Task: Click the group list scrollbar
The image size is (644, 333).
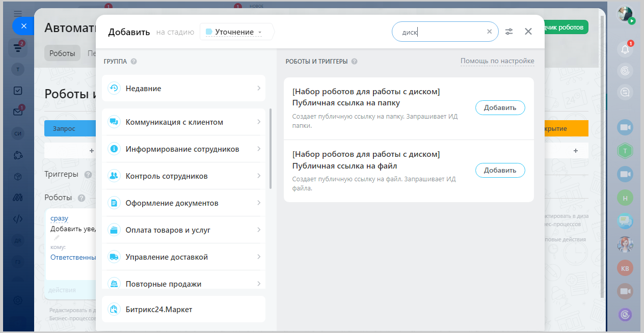Action: 271,149
